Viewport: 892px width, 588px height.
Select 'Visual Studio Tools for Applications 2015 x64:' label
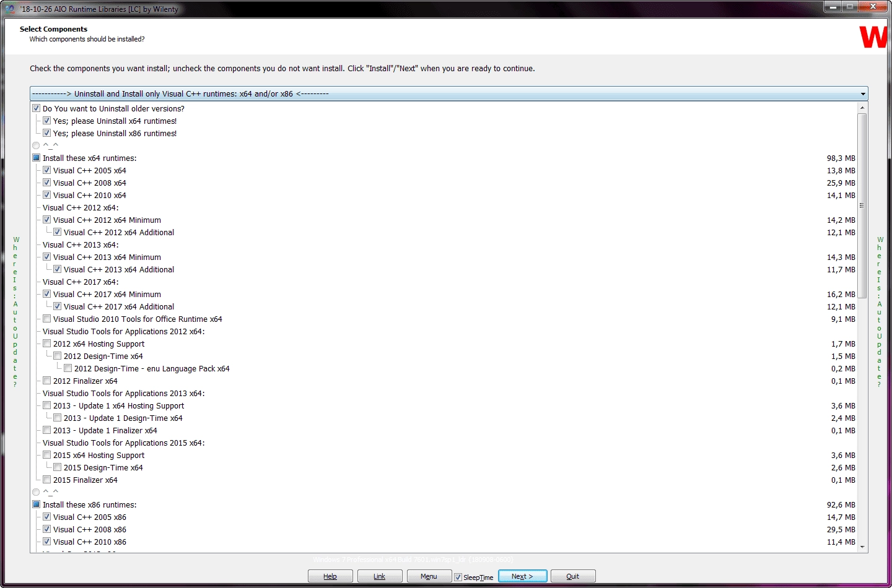[x=124, y=443]
